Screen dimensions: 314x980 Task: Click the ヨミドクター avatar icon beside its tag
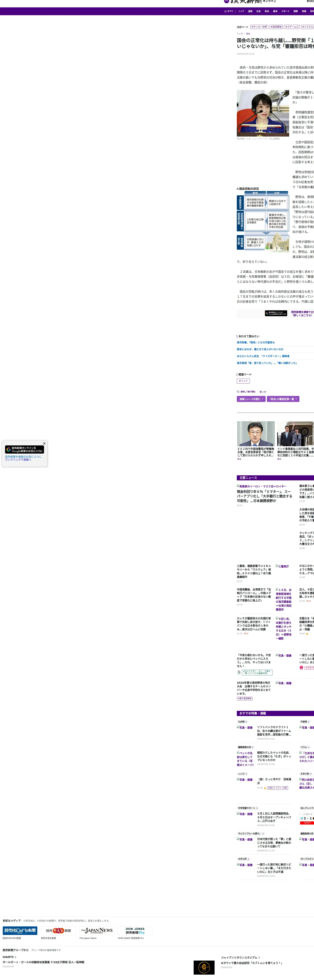[239, 672]
